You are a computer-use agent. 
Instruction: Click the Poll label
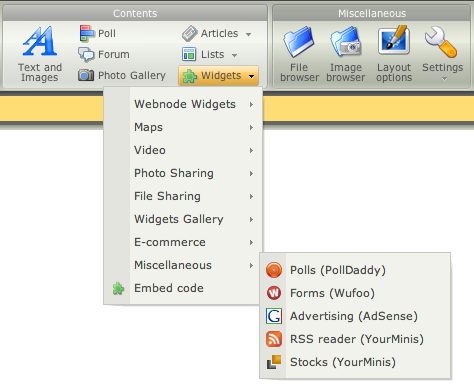(x=107, y=33)
